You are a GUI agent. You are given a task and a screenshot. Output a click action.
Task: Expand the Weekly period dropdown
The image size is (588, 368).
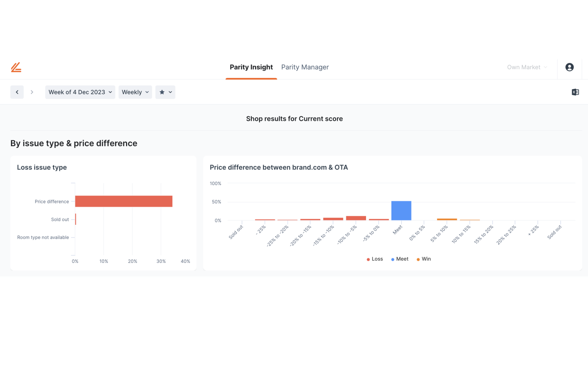tap(135, 92)
